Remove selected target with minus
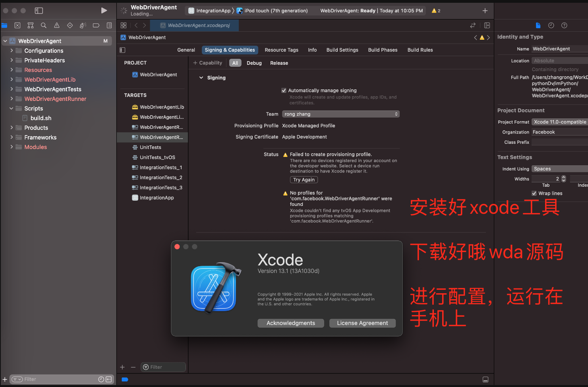This screenshot has height=387, width=588. pos(133,367)
